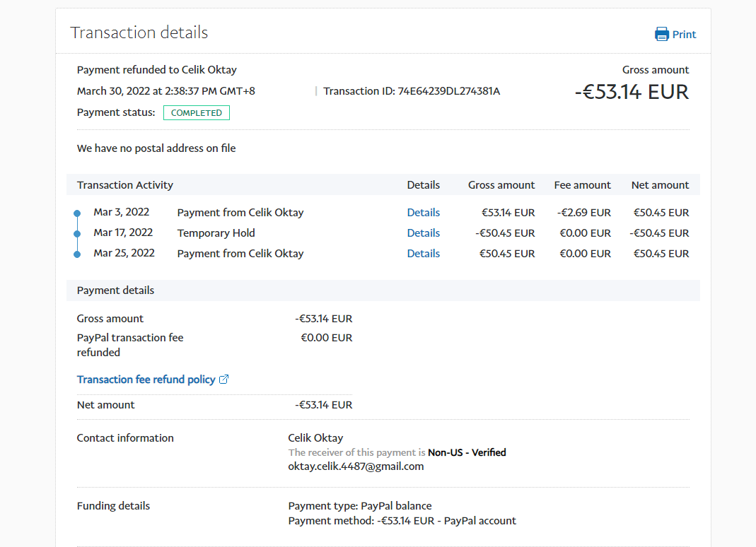Click the Transaction Activity section header
The image size is (756, 547).
point(125,185)
